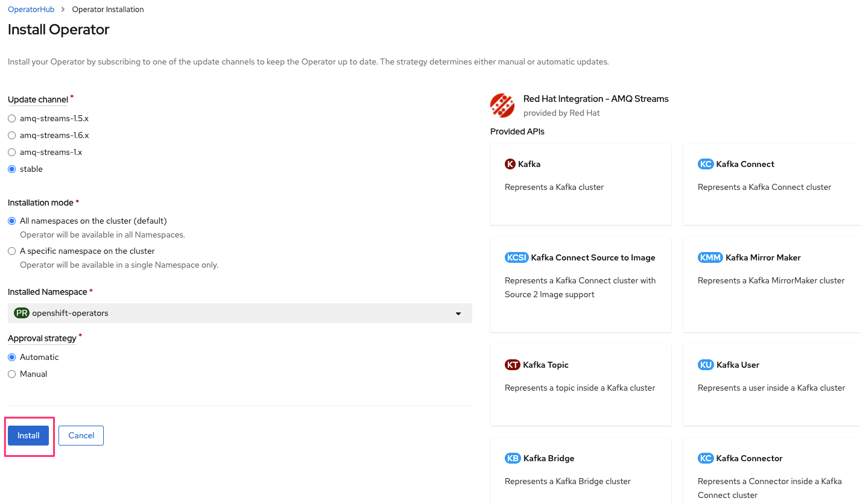This screenshot has height=504, width=860.
Task: Click the Kafka Connect card title
Action: [745, 164]
